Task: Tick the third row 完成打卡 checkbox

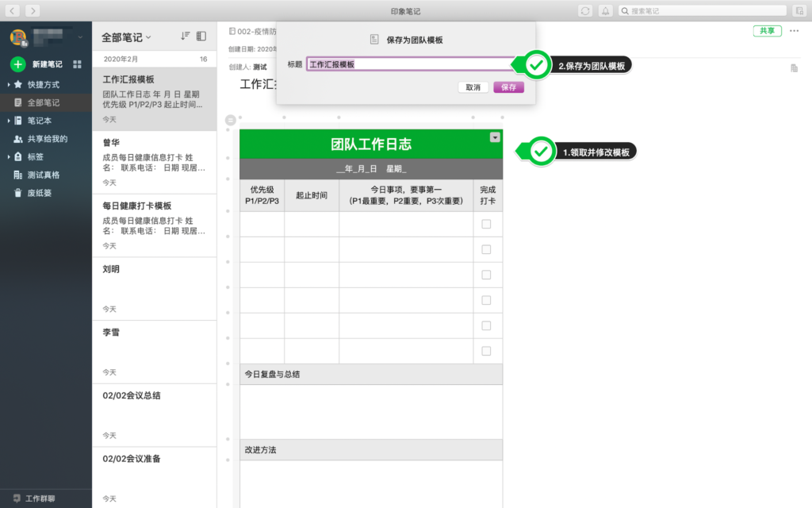Action: click(x=486, y=275)
